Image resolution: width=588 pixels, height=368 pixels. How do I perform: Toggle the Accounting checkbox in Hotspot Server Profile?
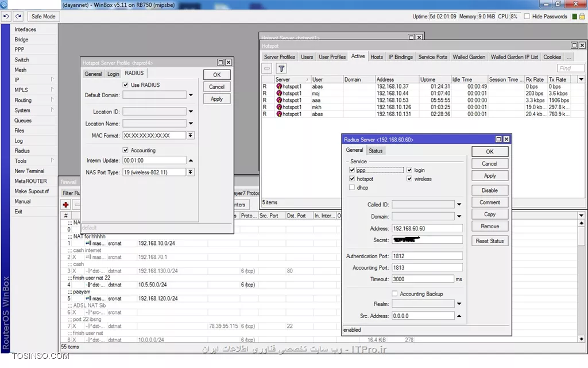126,150
